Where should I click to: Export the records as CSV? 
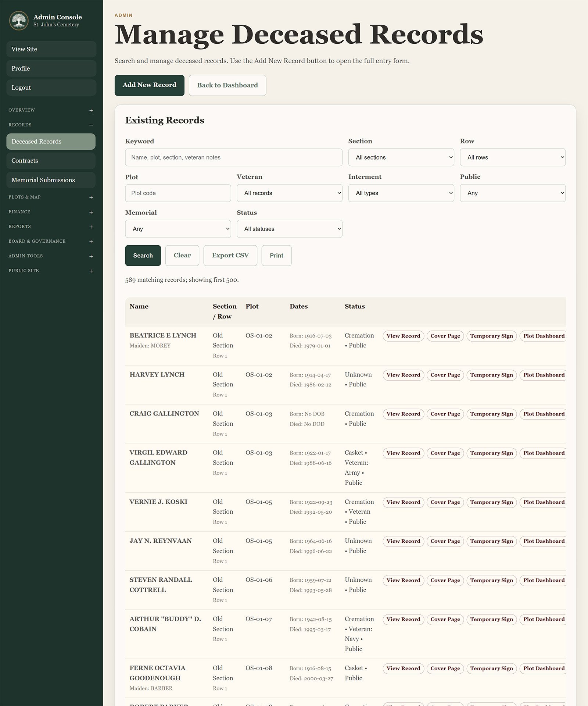point(230,256)
